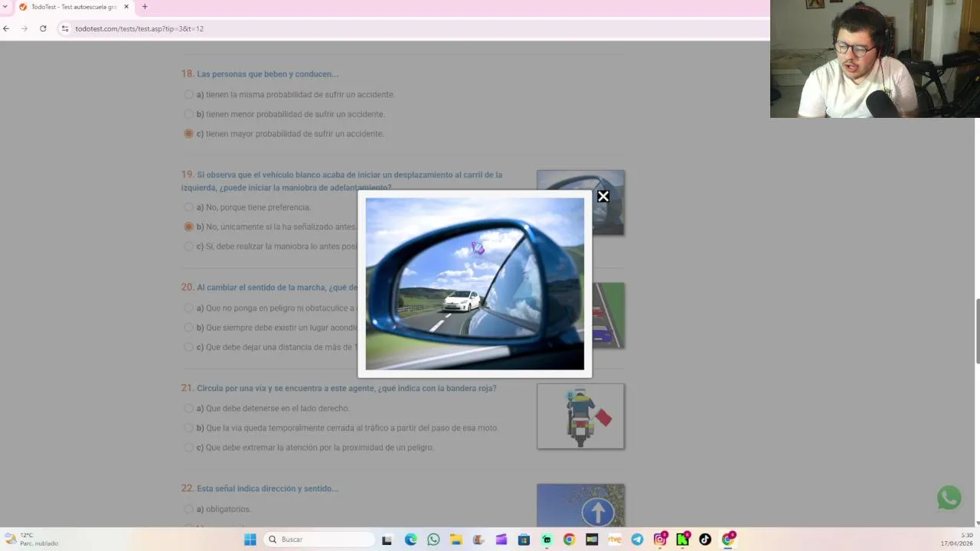Select option c for question 19
Screen dimensions: 980x551
pyautogui.click(x=188, y=246)
